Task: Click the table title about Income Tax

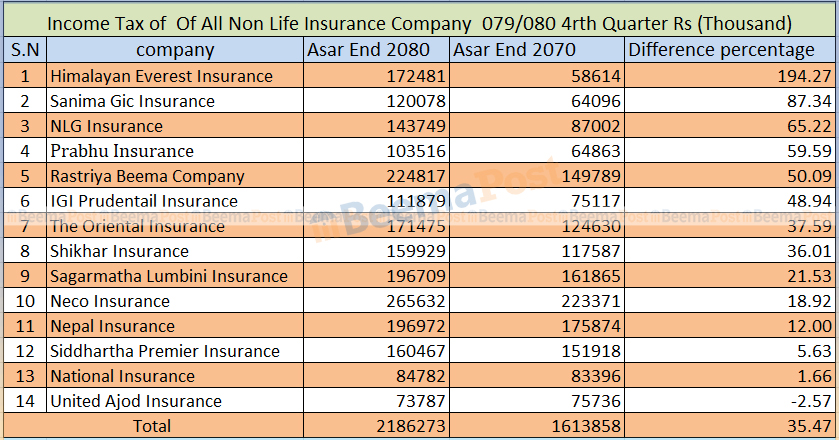Action: point(420,22)
